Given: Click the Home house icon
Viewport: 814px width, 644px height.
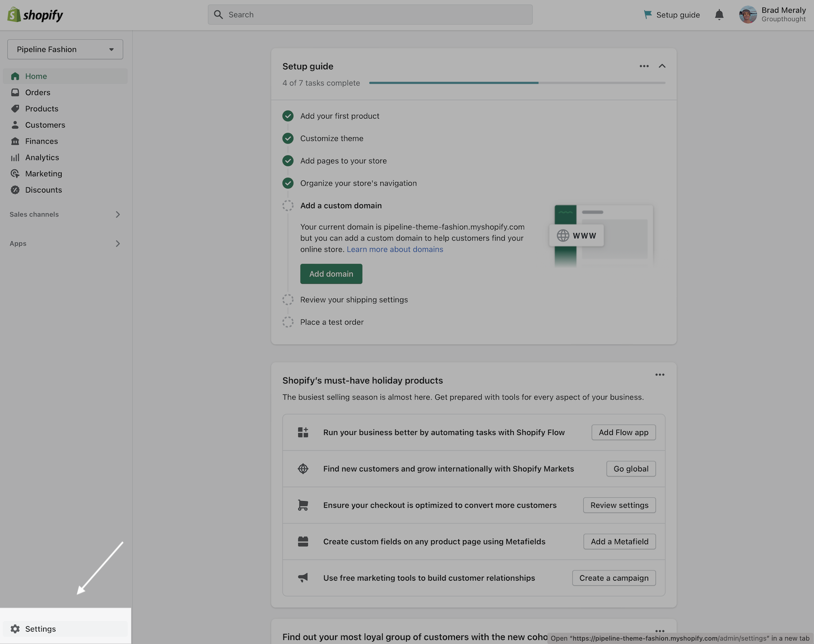Looking at the screenshot, I should tap(15, 76).
